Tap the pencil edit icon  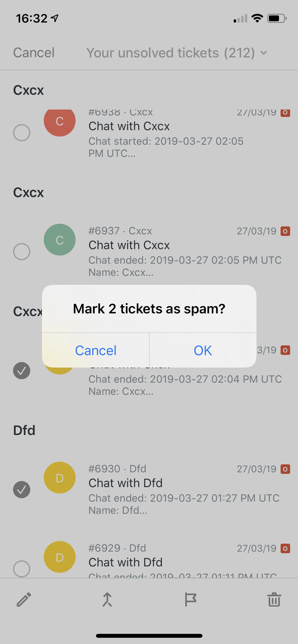click(x=24, y=600)
